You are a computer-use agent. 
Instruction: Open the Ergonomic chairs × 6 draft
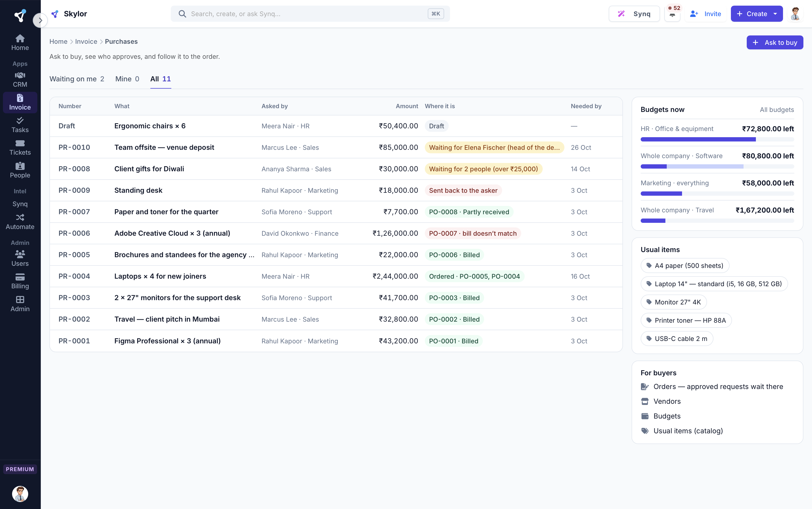[336, 126]
